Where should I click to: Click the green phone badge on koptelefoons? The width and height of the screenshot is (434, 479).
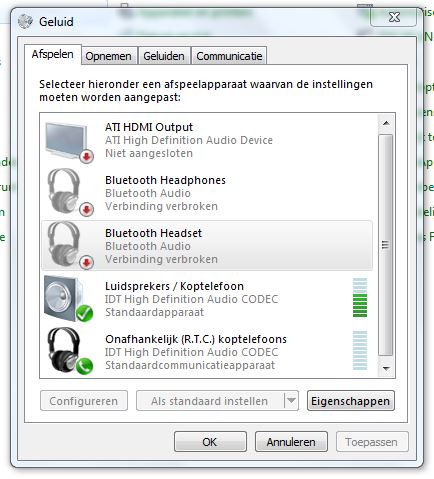click(x=84, y=366)
